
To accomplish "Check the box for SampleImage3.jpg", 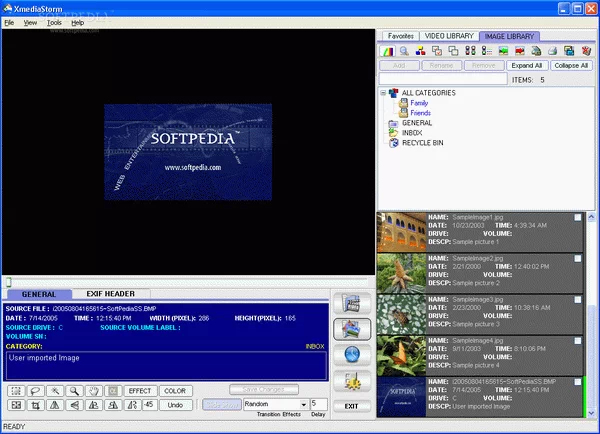I will tap(578, 300).
